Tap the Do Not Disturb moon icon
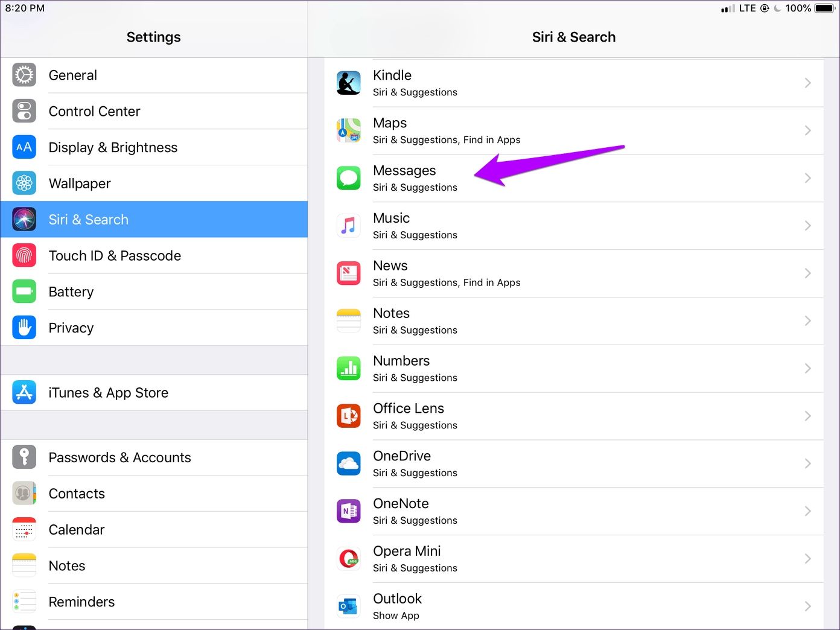Image resolution: width=840 pixels, height=630 pixels. tap(777, 8)
